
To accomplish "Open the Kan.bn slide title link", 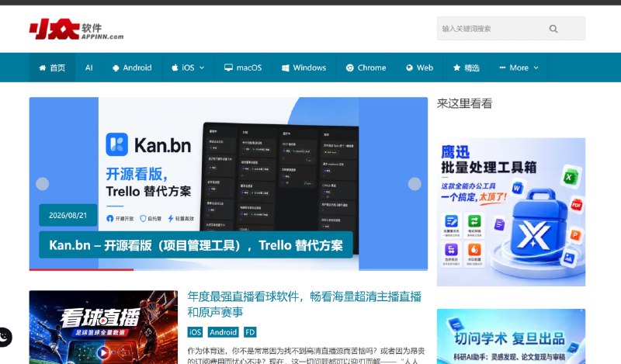I will point(196,245).
